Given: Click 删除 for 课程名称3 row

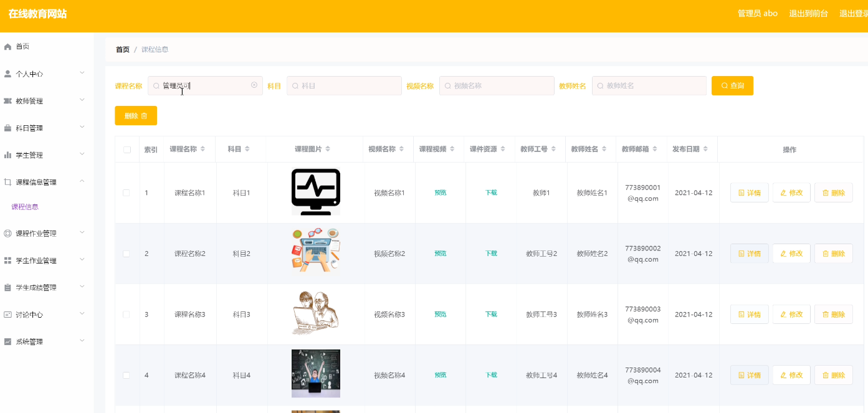Looking at the screenshot, I should click(x=833, y=315).
